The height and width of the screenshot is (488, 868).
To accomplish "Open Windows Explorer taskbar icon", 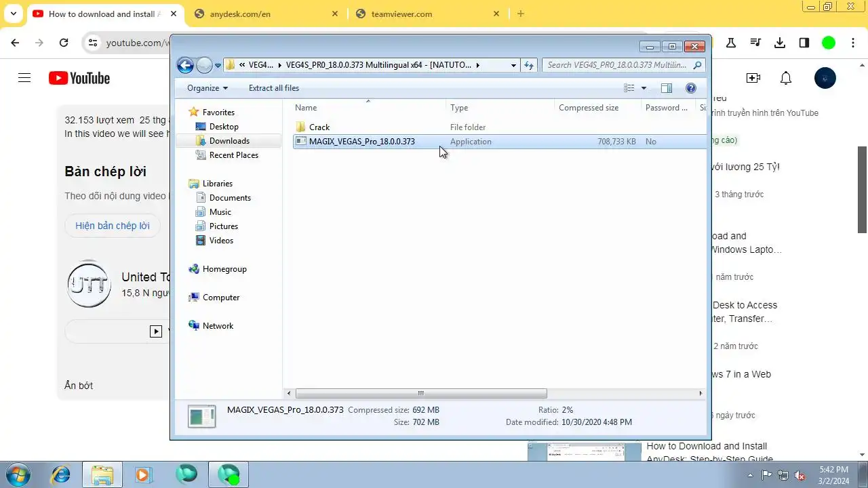I will click(x=102, y=475).
